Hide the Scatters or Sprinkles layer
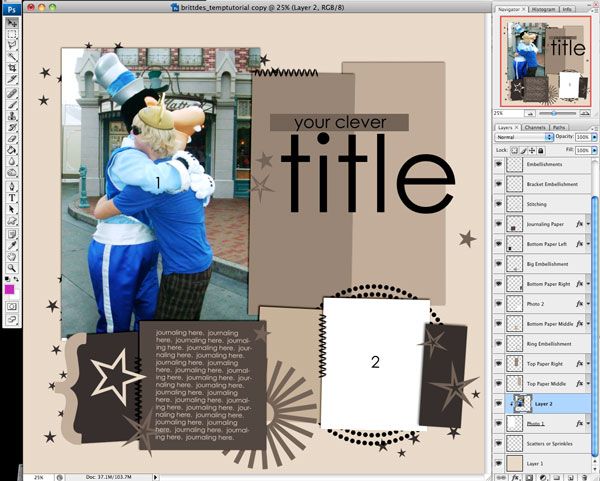 pyautogui.click(x=499, y=443)
